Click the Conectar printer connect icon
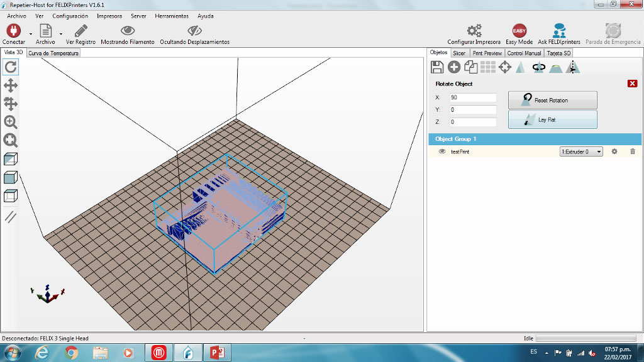Image resolution: width=644 pixels, height=362 pixels. (x=13, y=31)
